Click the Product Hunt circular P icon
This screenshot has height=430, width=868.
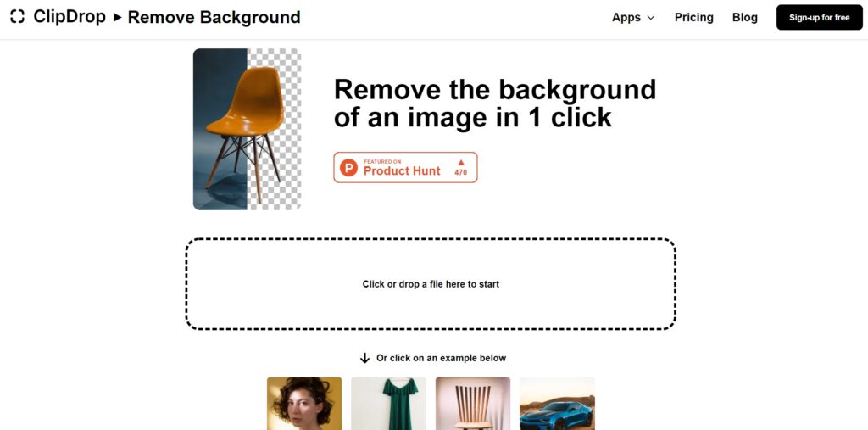(x=348, y=167)
